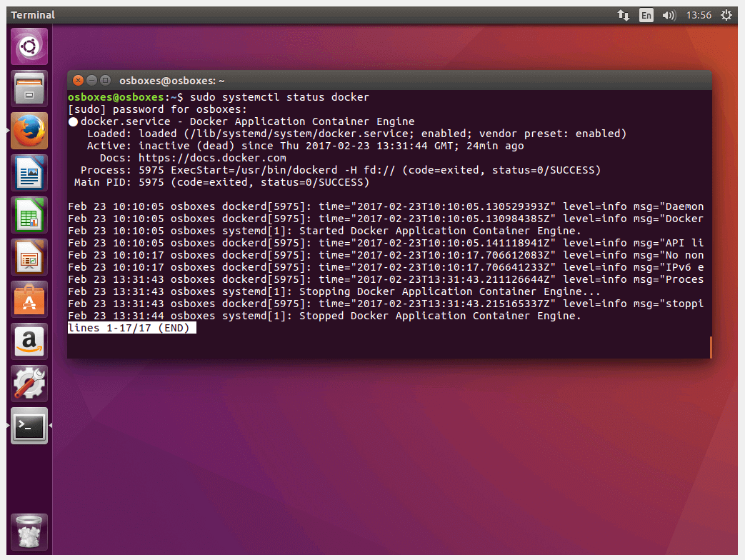Open LibreOffice Calc from the launcher
The image size is (745, 560).
[29, 215]
